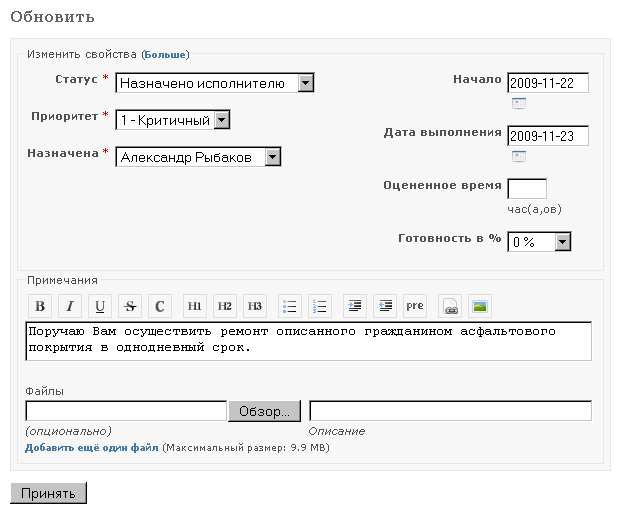Apply strikethrough formatting in notes toolbar
621x514 pixels.
click(130, 306)
